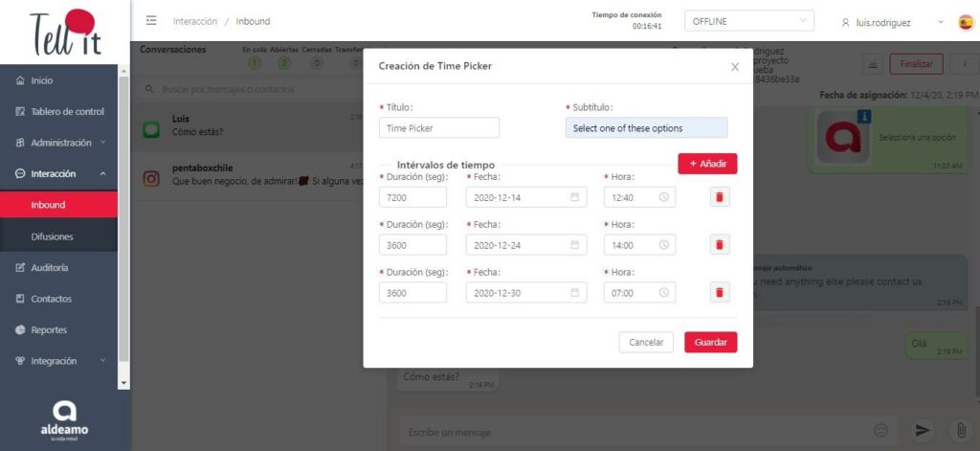Cancel the Time Picker creation
Image resolution: width=980 pixels, height=451 pixels.
pos(646,342)
